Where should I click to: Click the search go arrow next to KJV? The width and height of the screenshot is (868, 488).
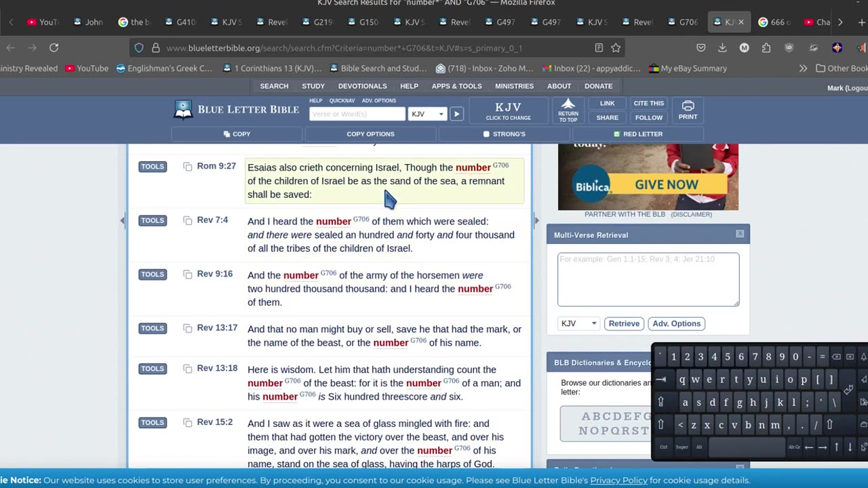456,114
